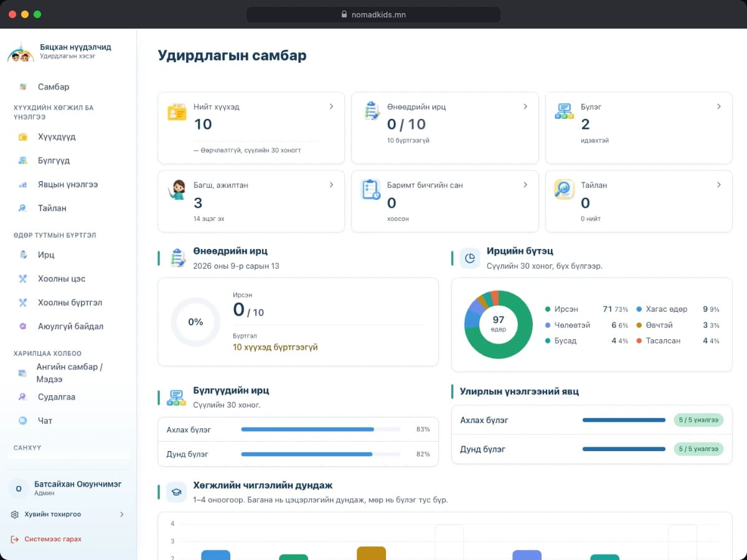Click the Тасалсан legend entry

[678, 341]
